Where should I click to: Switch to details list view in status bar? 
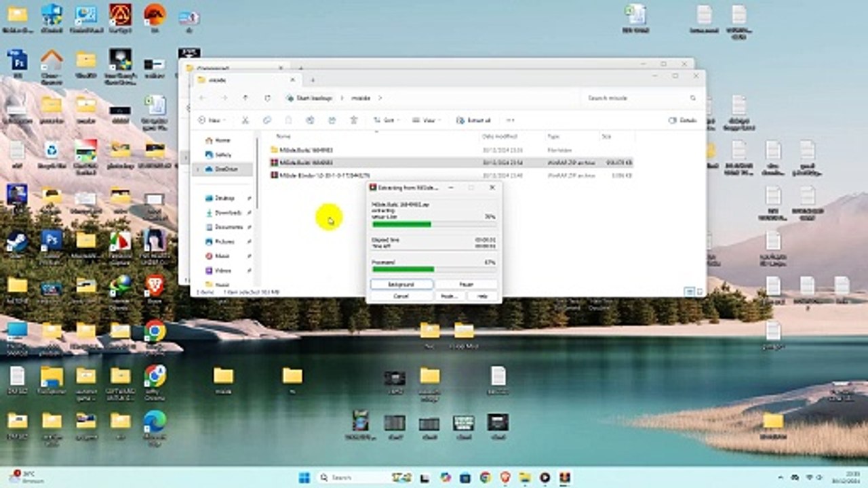(x=688, y=291)
